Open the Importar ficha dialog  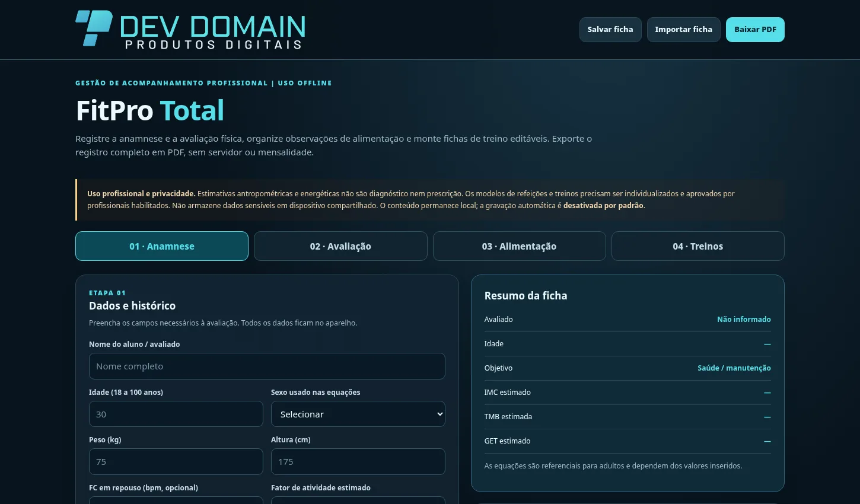pyautogui.click(x=684, y=30)
